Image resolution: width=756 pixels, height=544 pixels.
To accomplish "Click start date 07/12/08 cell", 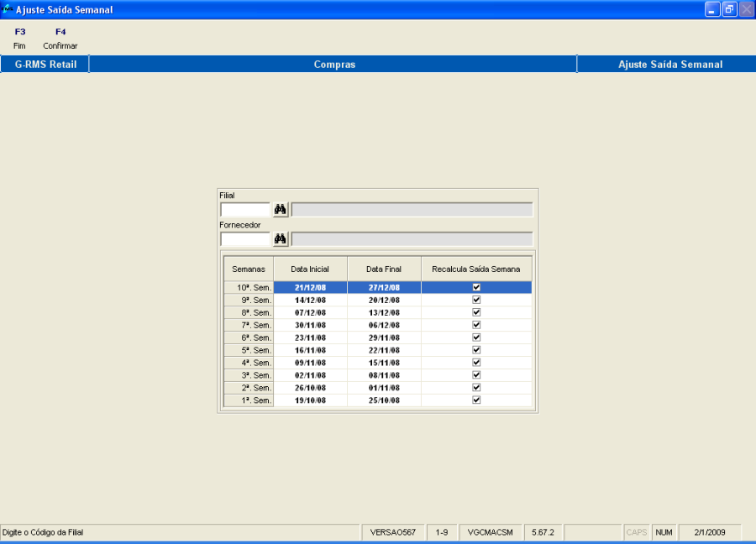I will coord(311,312).
